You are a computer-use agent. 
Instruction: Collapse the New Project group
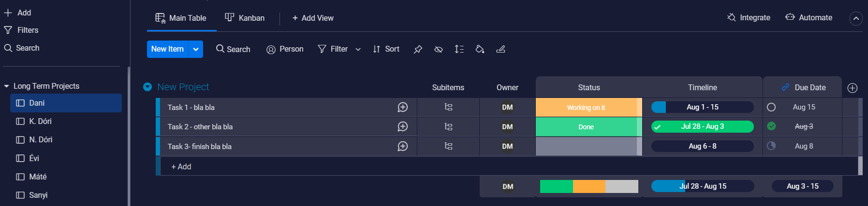(x=147, y=87)
